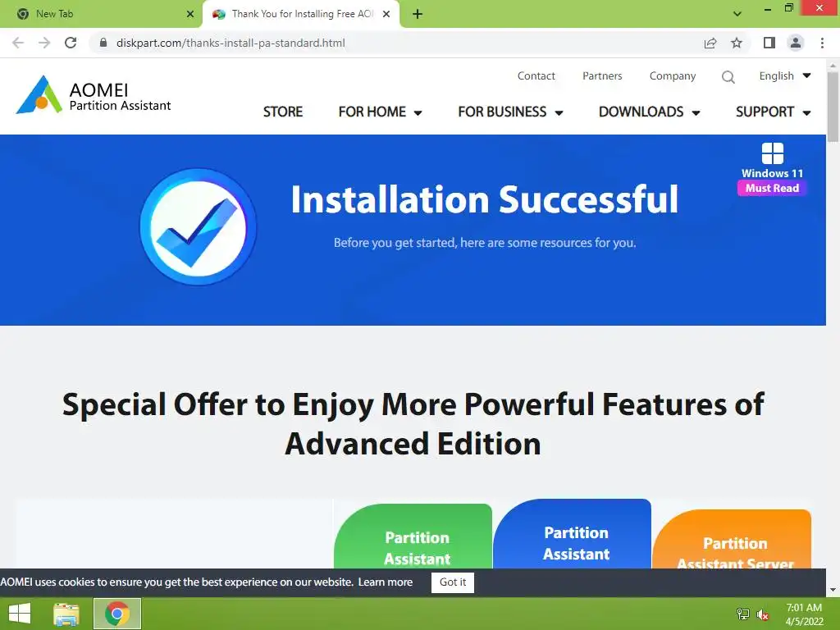Reload the page with the refresh icon
This screenshot has height=630, width=840.
71,43
